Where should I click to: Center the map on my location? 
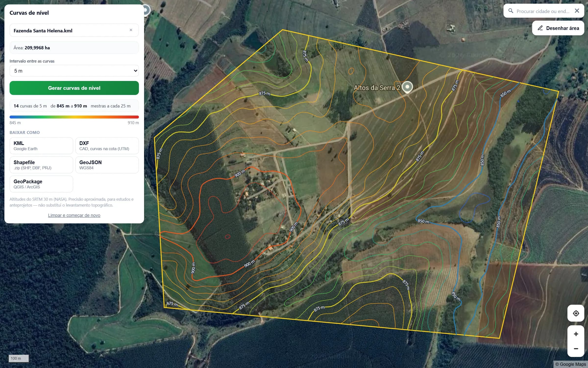tap(576, 313)
